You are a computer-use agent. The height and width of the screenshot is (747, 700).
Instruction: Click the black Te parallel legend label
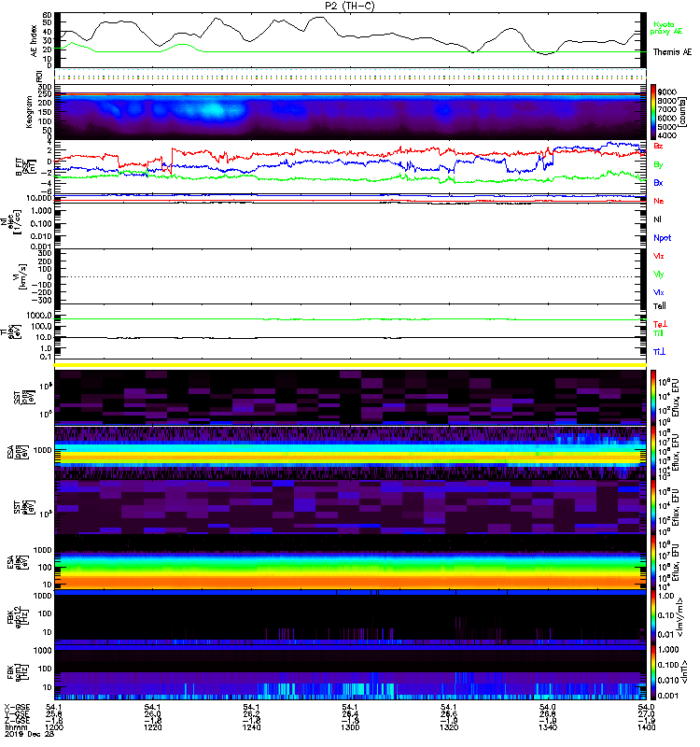[660, 306]
